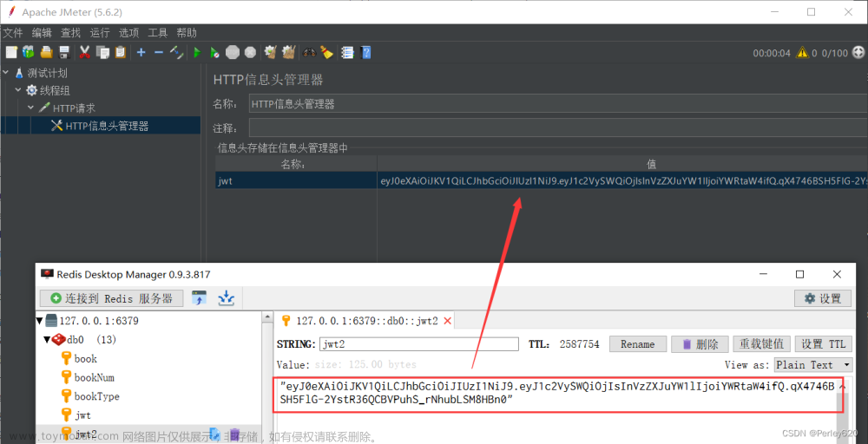Open the 工具 menu
The width and height of the screenshot is (868, 444).
coord(158,33)
